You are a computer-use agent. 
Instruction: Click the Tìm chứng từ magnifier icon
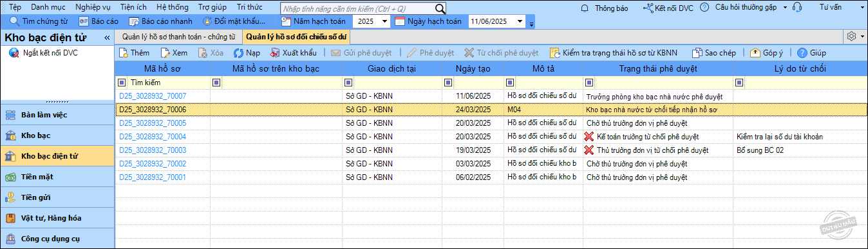coord(14,21)
